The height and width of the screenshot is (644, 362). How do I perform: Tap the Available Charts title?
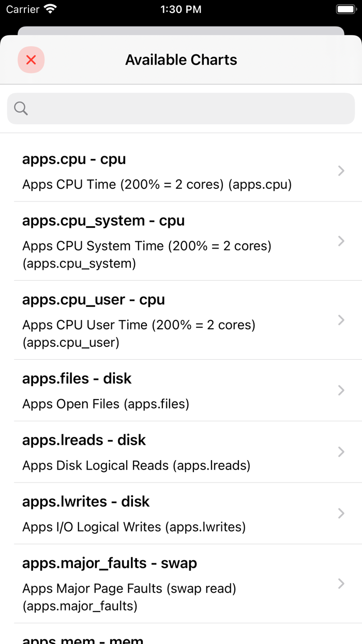coord(181,60)
